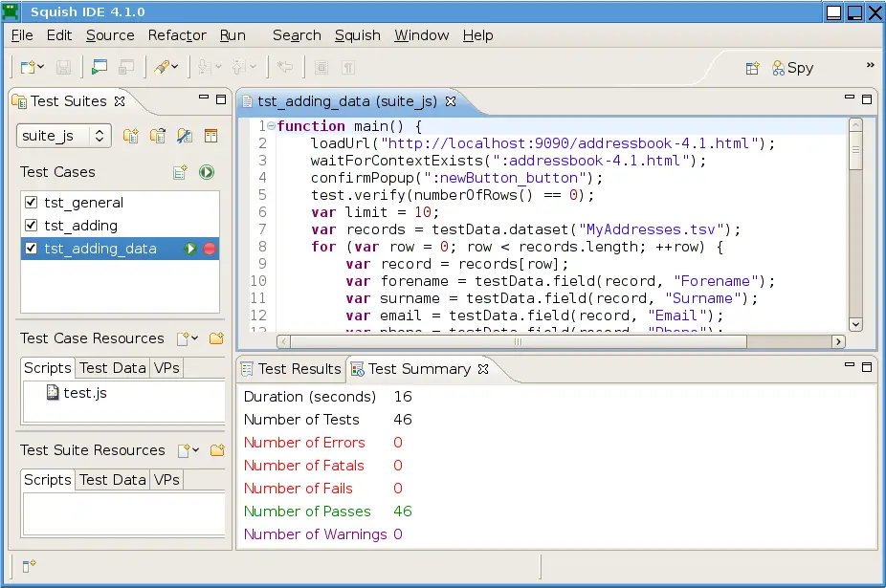Record tst_adding_data with red record icon
This screenshot has height=588, width=886.
pos(210,249)
